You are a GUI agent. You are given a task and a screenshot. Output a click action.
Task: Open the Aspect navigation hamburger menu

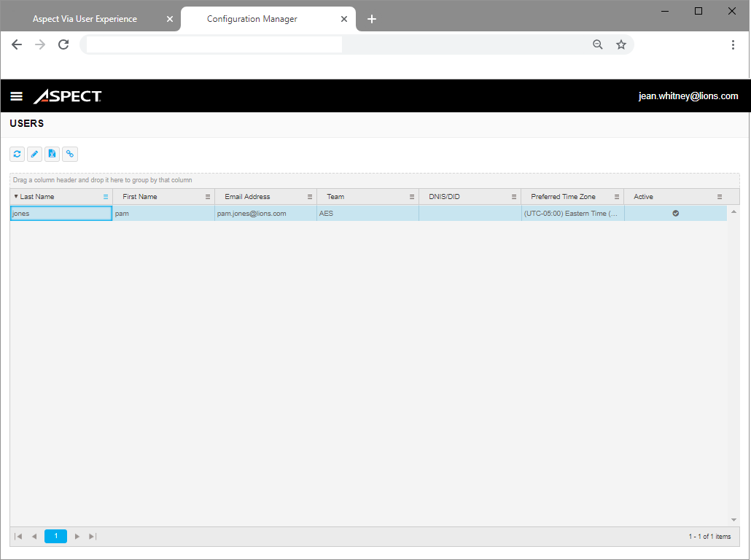tap(16, 96)
